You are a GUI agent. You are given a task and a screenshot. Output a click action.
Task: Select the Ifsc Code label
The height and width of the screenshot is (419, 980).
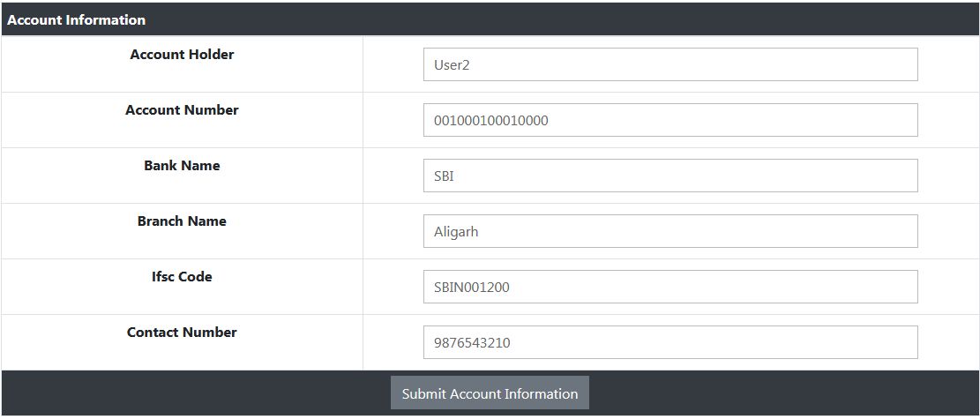[182, 277]
